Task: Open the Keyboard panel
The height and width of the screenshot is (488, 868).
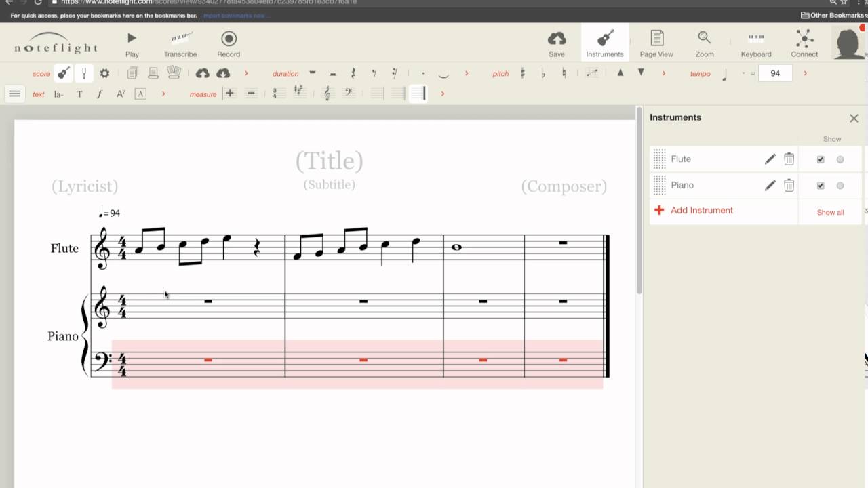Action: point(756,44)
